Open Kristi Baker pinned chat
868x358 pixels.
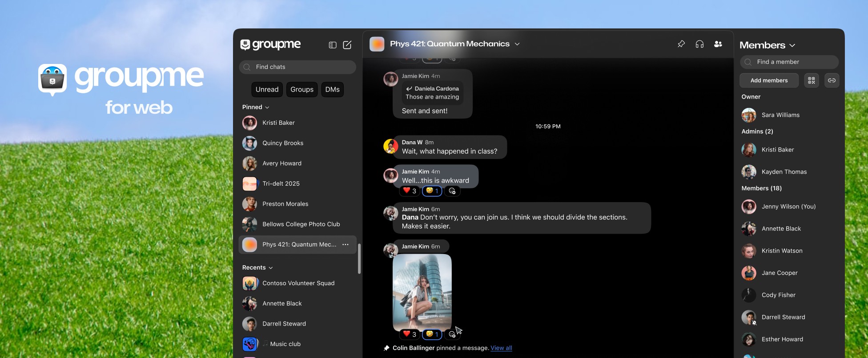pyautogui.click(x=298, y=123)
